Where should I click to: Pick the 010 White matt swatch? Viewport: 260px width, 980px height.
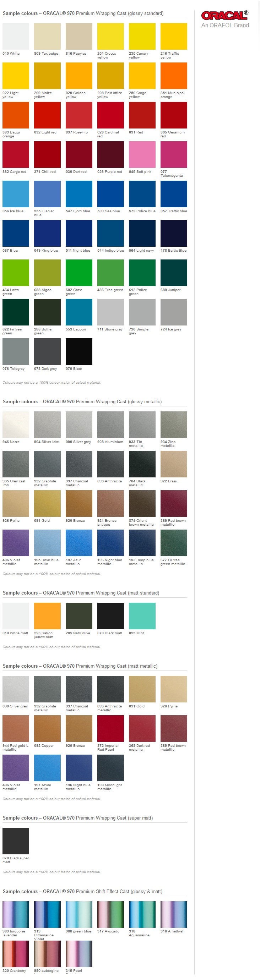point(16,616)
